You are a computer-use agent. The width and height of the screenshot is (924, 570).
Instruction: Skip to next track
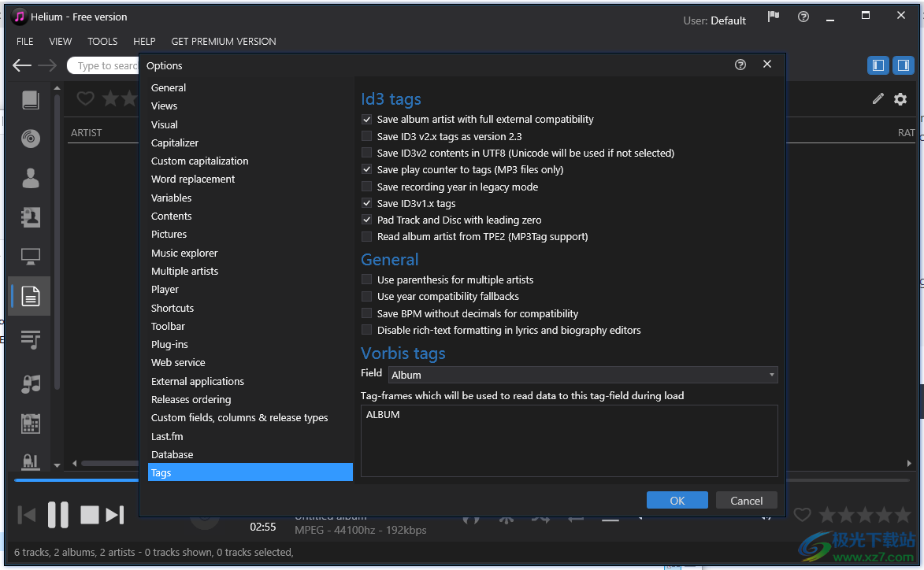click(115, 515)
